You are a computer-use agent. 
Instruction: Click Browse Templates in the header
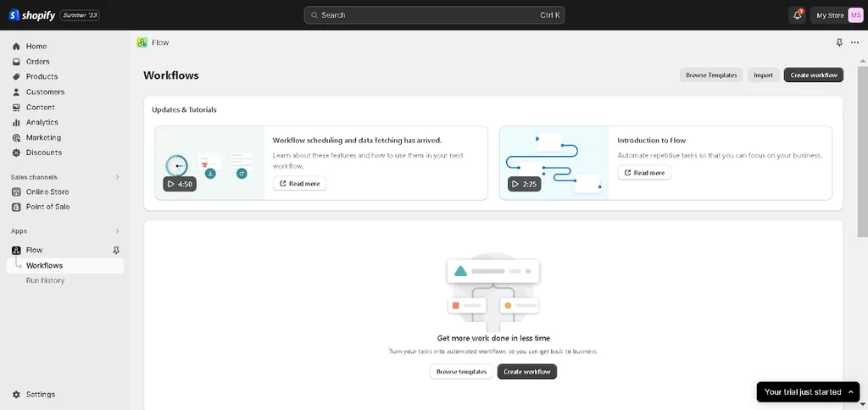[x=711, y=75]
